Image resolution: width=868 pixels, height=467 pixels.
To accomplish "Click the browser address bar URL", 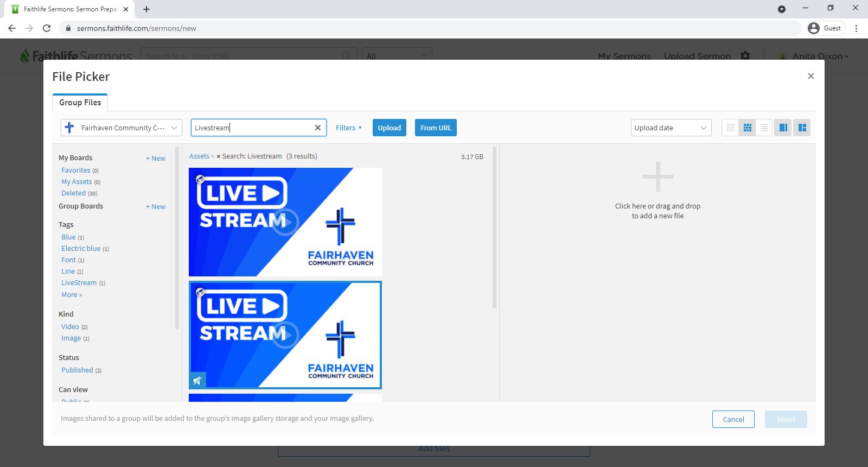I will (x=137, y=28).
